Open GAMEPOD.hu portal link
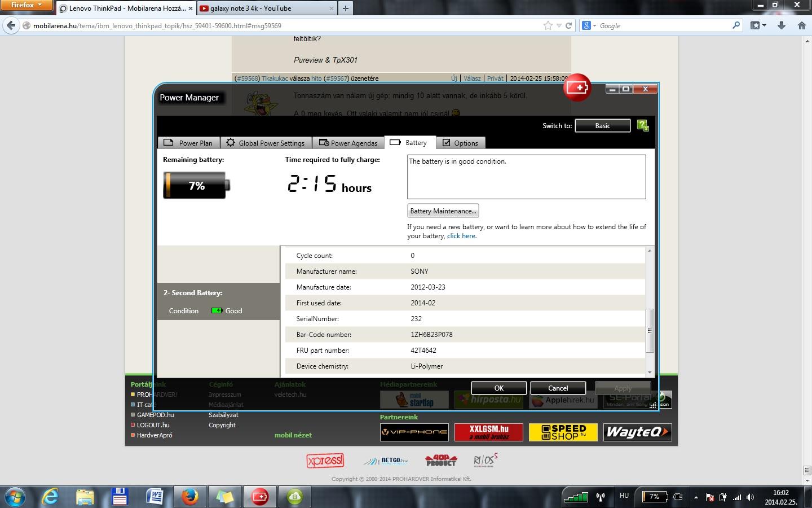This screenshot has height=508, width=812. (155, 415)
